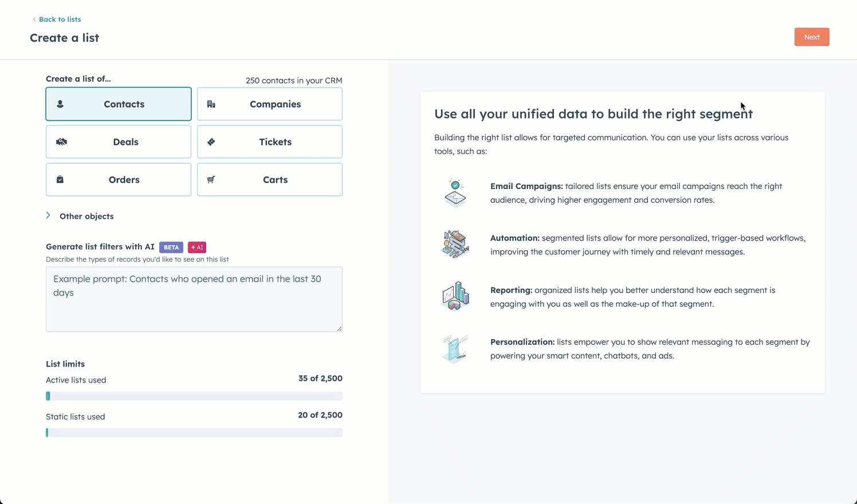Image resolution: width=857 pixels, height=504 pixels.
Task: Select Companies as the list object
Action: pos(270,104)
